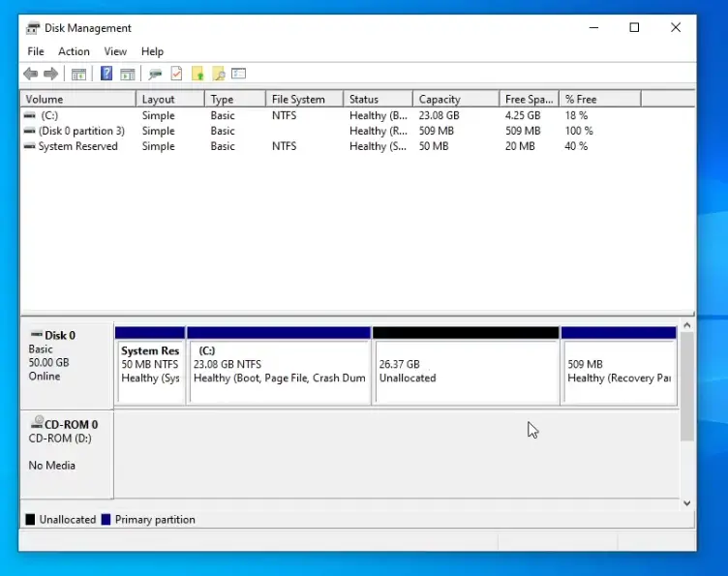Maximize the Disk Management window
Viewport: 728px width, 576px height.
(634, 28)
